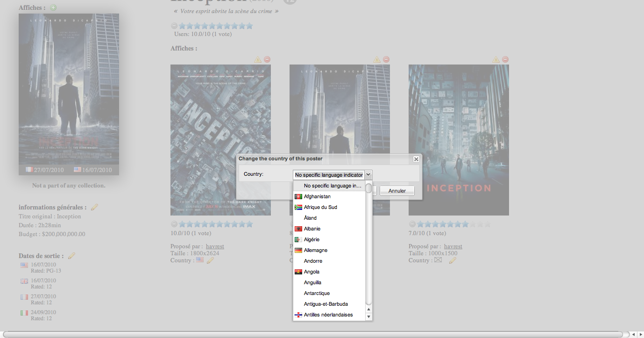Viewport: 644px width, 338px height.
Task: Click 'Titre original : Inception' text
Action: (x=50, y=216)
